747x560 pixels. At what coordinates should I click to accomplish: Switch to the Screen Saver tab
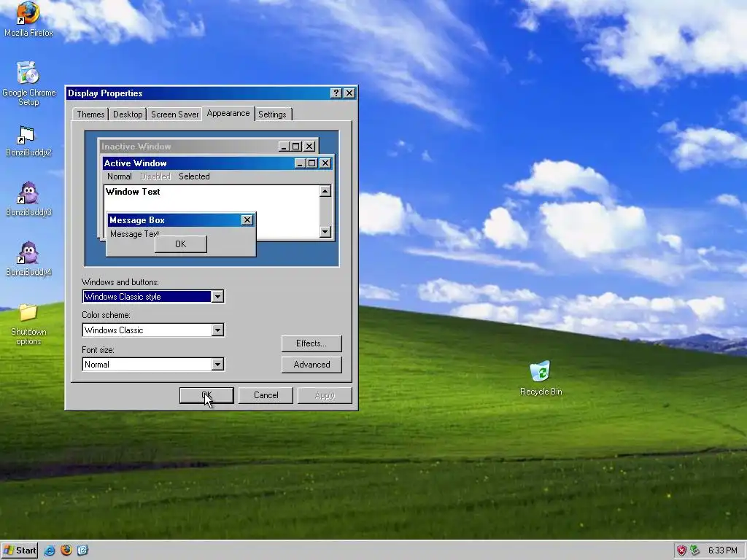point(175,114)
